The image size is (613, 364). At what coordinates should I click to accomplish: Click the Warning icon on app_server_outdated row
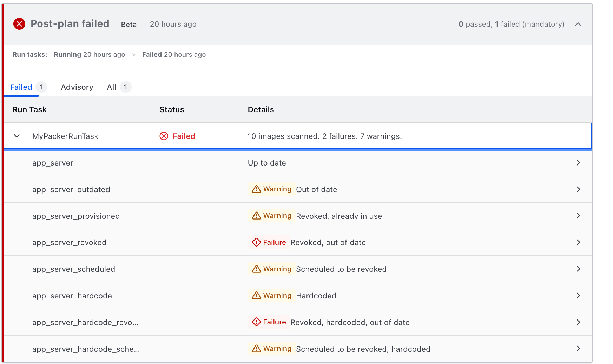257,189
